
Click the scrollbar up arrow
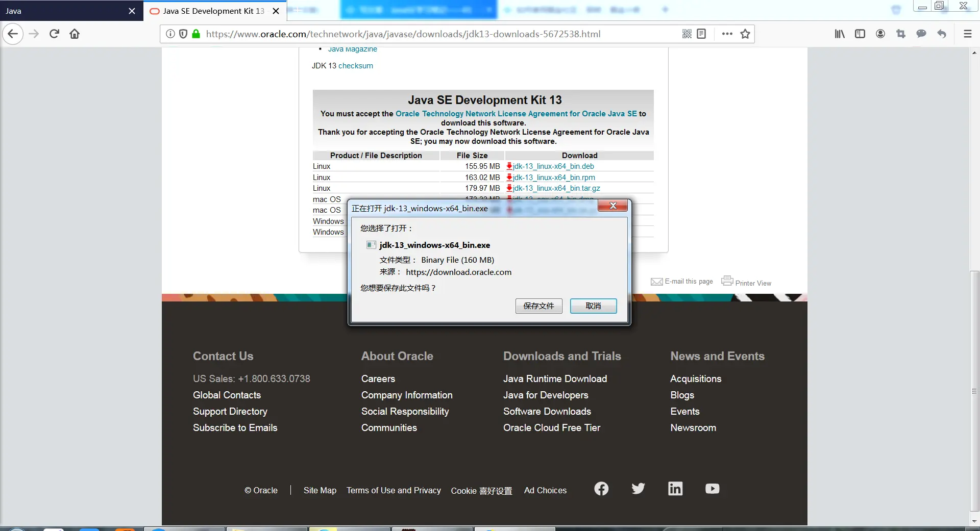coord(974,53)
